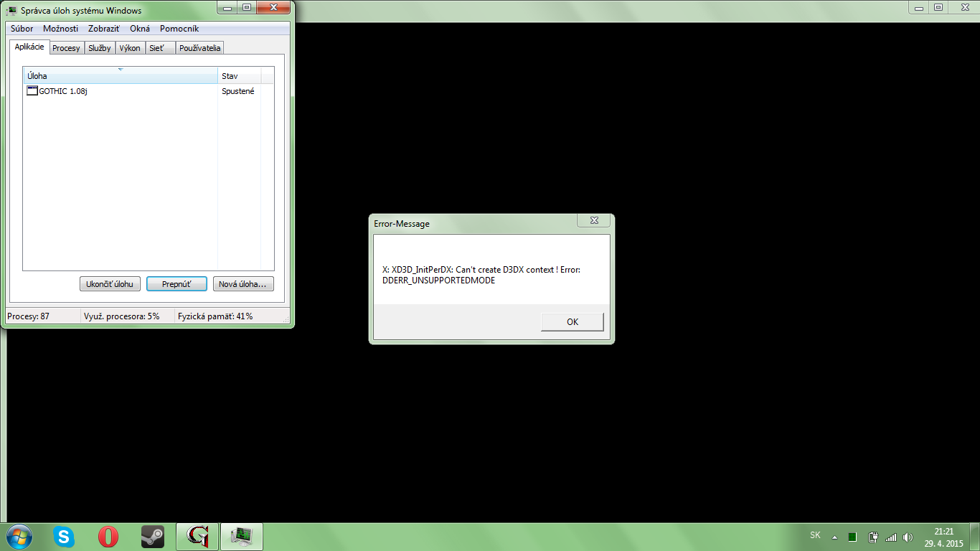Switch to the Výkon tab
This screenshot has width=980, height=551.
[130, 48]
